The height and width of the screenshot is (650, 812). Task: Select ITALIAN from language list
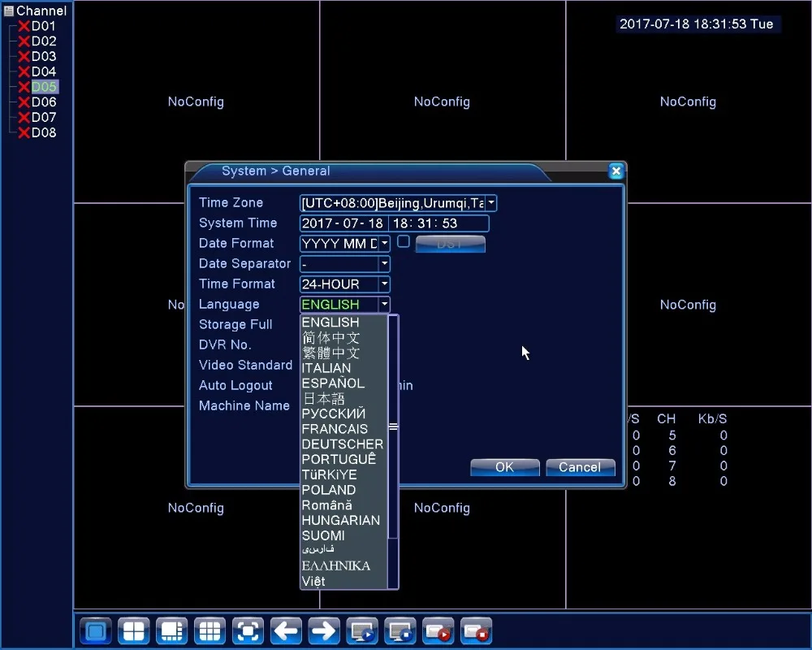click(343, 368)
